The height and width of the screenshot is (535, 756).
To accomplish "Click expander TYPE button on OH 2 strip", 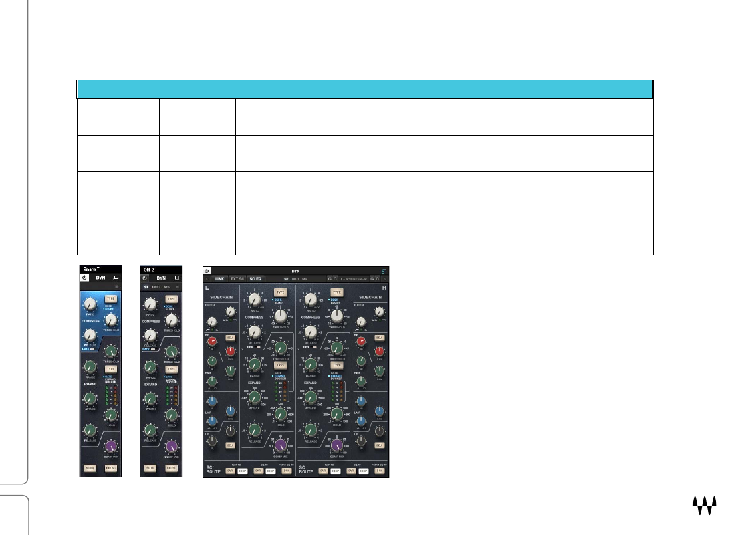I will click(x=172, y=370).
